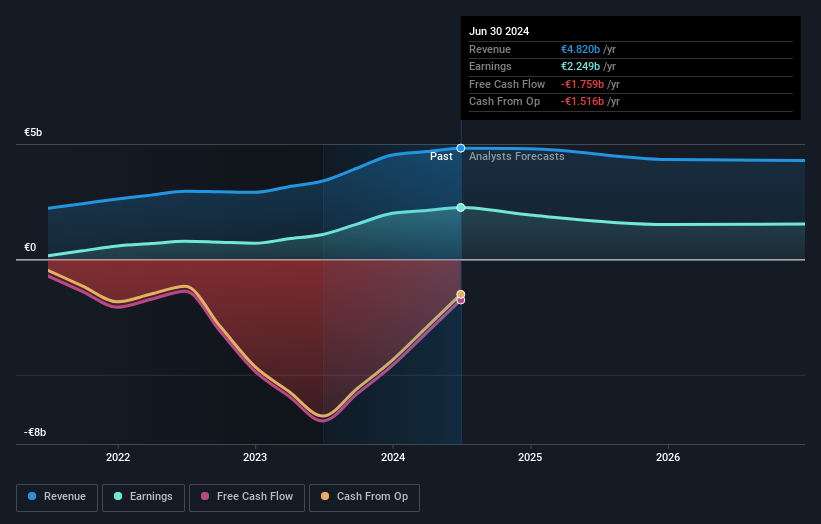Click the Earnings row label in tooltip
The image size is (821, 524).
pos(490,66)
